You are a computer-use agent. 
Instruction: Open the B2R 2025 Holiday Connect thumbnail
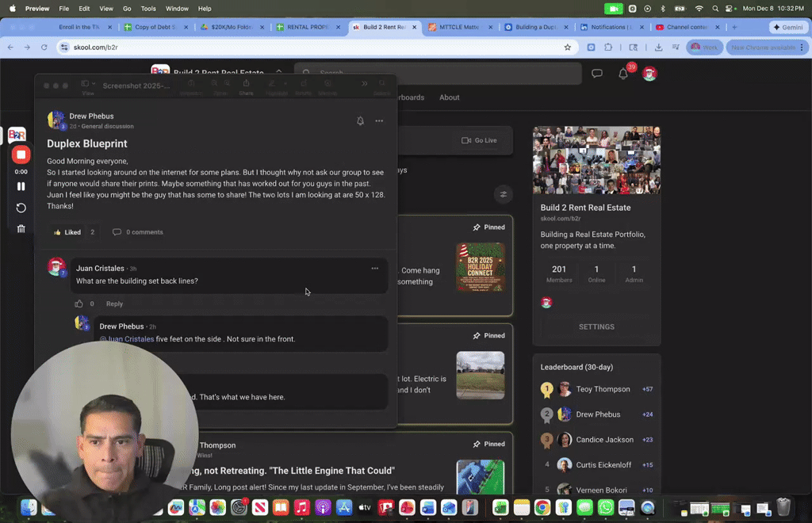click(480, 267)
